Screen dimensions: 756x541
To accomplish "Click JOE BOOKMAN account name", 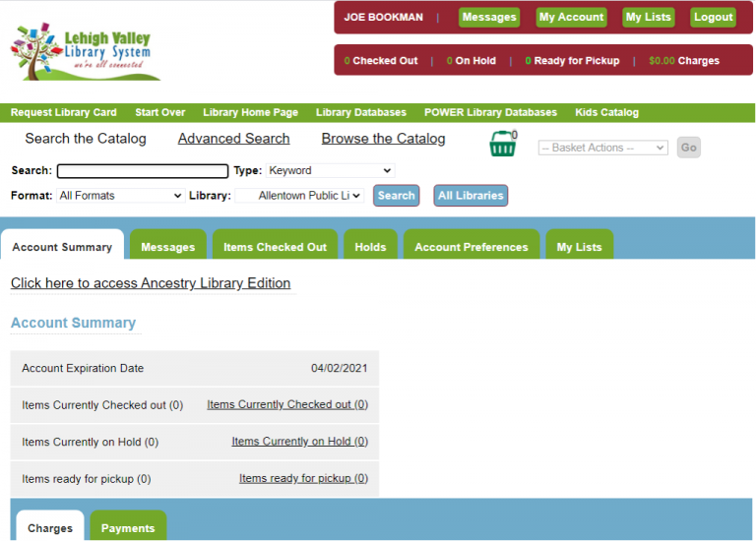I will [x=383, y=18].
